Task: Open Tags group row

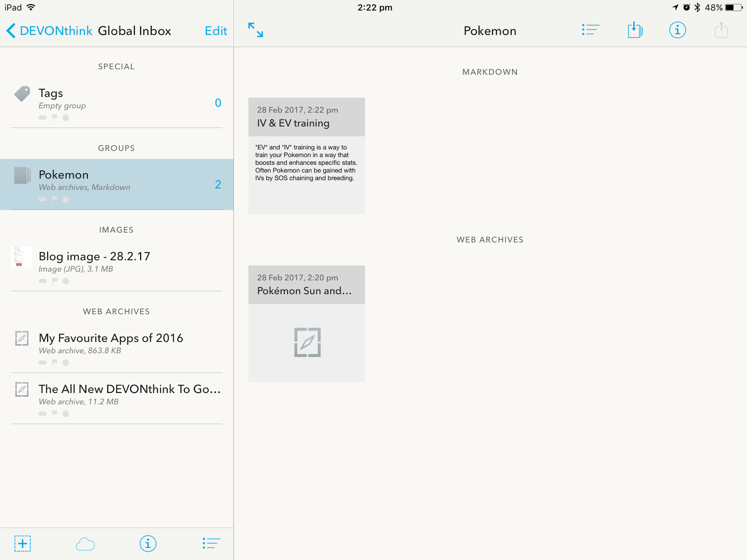Action: (117, 103)
